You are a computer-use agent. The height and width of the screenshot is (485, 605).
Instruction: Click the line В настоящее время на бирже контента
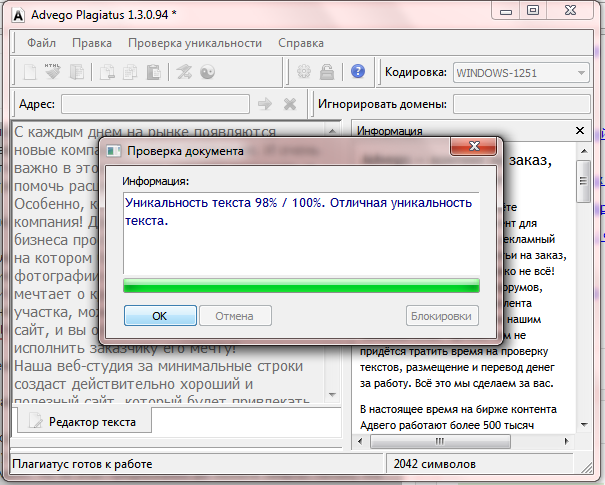458,409
